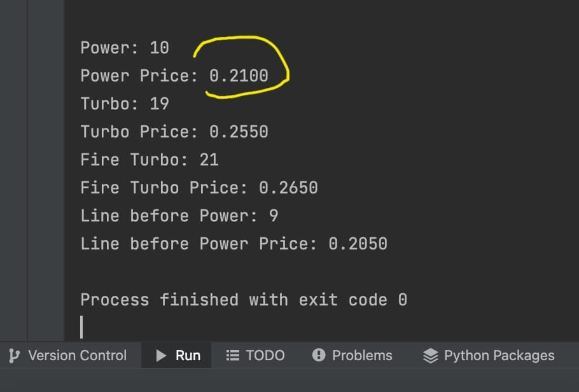The image size is (579, 392).
Task: Click the 'Fire Turbo: 21' console line
Action: [150, 160]
